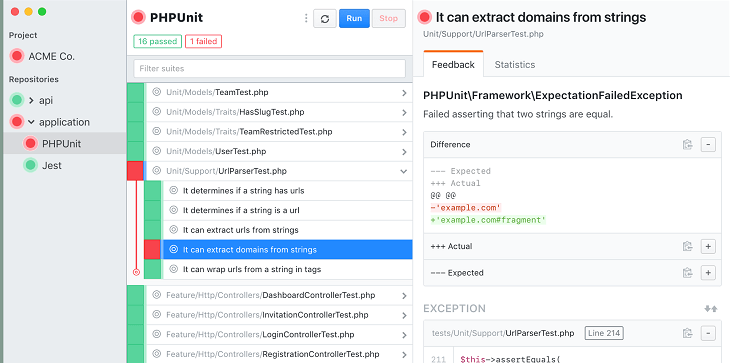Collapse the application repository
This screenshot has width=730, height=363.
click(31, 122)
